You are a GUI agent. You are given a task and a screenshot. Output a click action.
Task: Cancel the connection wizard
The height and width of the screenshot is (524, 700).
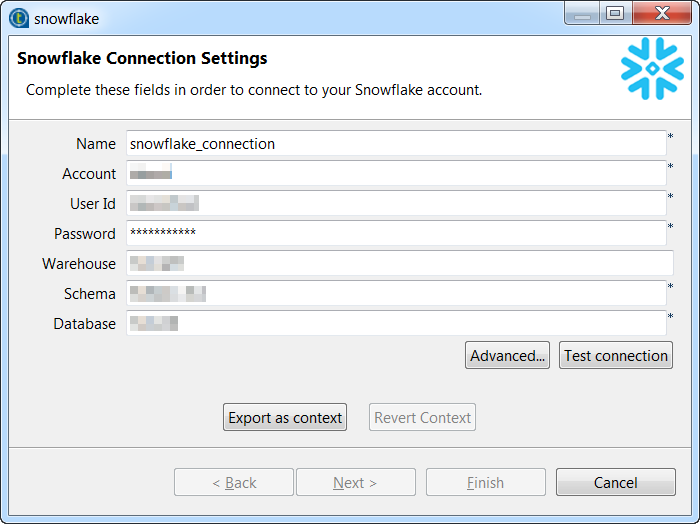pyautogui.click(x=615, y=483)
